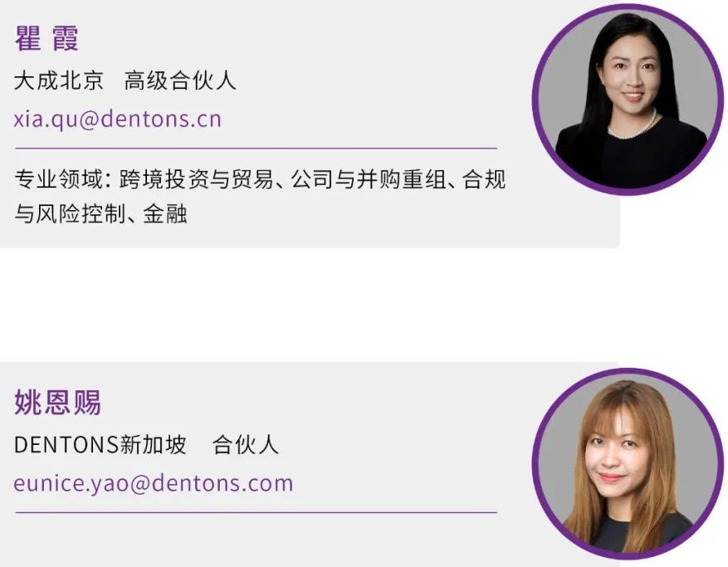Select the circular portrait of 姚恩赐

[628, 463]
